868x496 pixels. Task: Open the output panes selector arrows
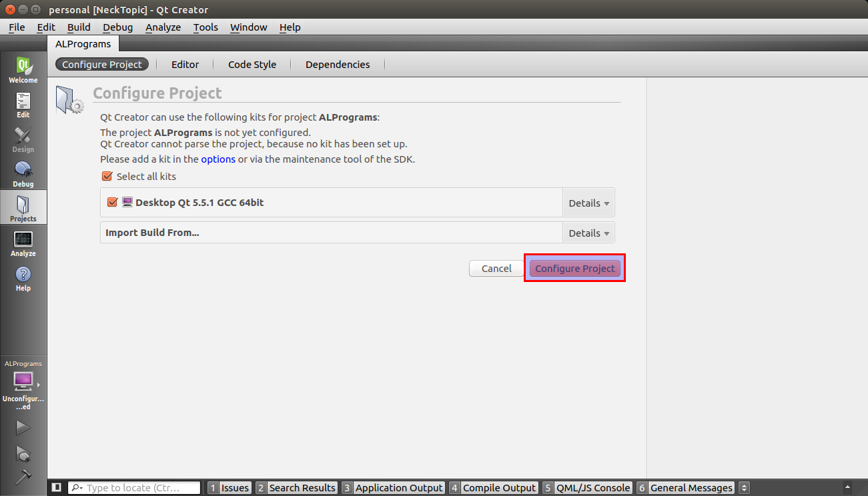coord(745,488)
